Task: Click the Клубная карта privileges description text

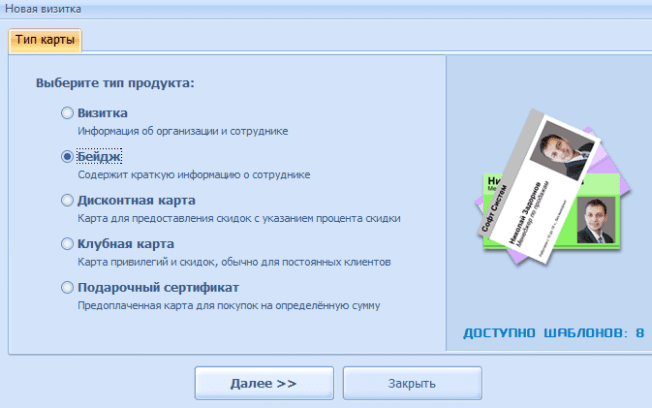Action: [234, 262]
